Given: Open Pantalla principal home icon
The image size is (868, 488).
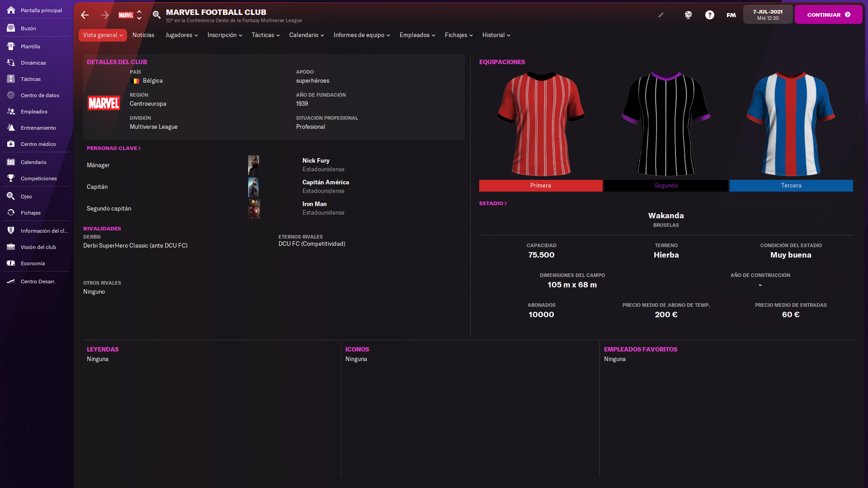Looking at the screenshot, I should 11,10.
